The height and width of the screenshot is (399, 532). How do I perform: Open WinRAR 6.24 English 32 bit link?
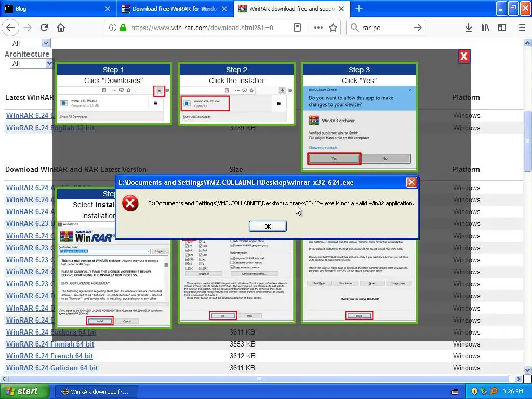click(50, 128)
